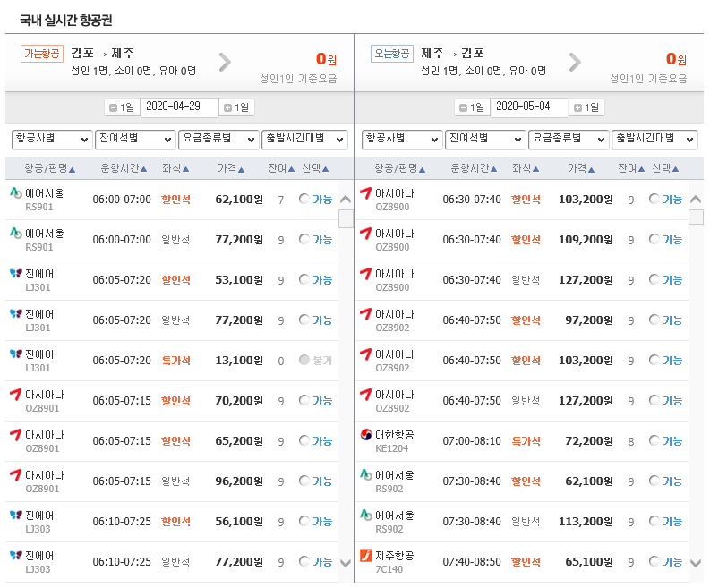The image size is (710, 588).
Task: Sort return list by 좌석 column
Action: (526, 168)
